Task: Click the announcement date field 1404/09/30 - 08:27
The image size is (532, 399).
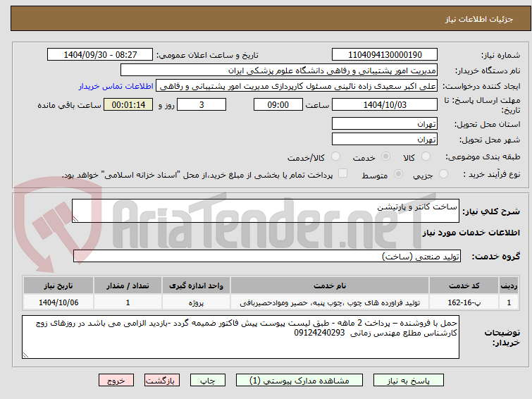Action: coord(100,55)
